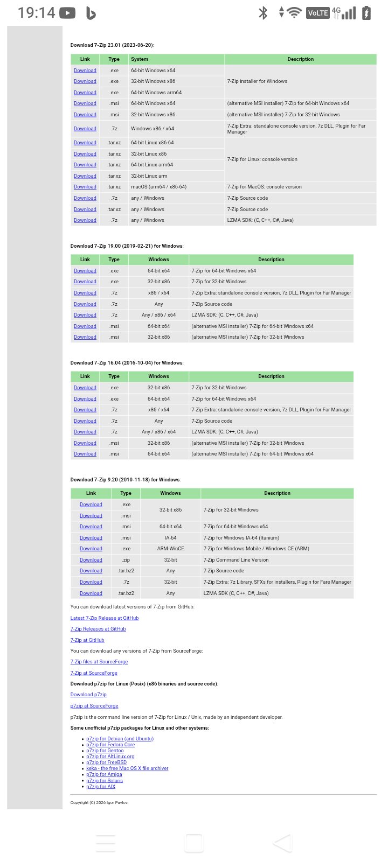Open p7zip for FreeBSD

tap(107, 762)
